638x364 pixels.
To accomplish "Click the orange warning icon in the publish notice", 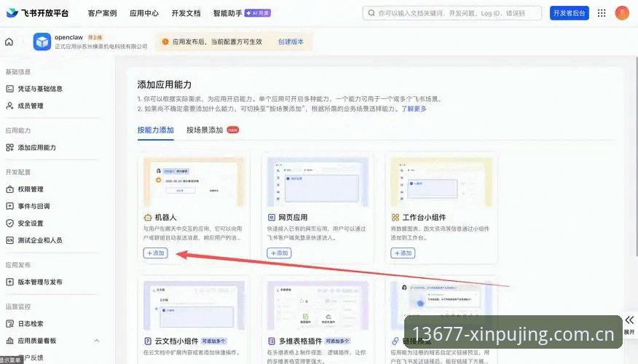I will coord(165,41).
